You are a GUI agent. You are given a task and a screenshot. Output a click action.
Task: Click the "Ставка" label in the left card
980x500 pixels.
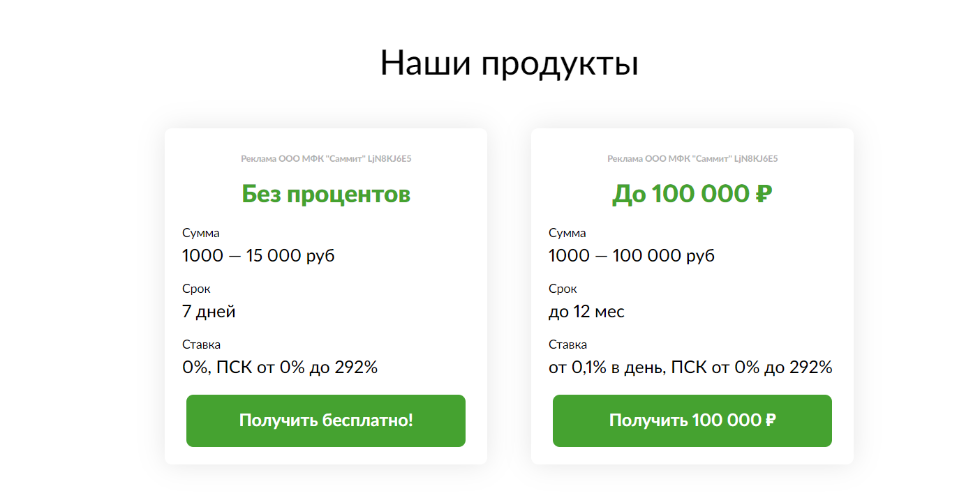point(201,344)
